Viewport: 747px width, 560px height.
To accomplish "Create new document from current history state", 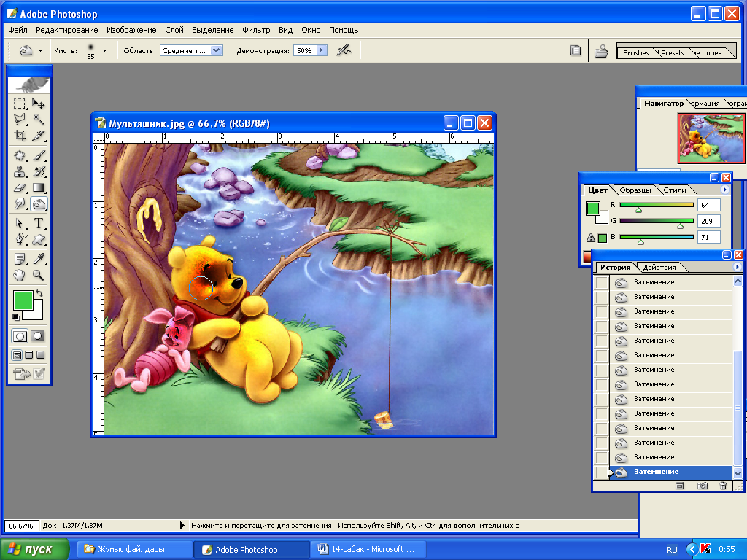I will pyautogui.click(x=680, y=486).
